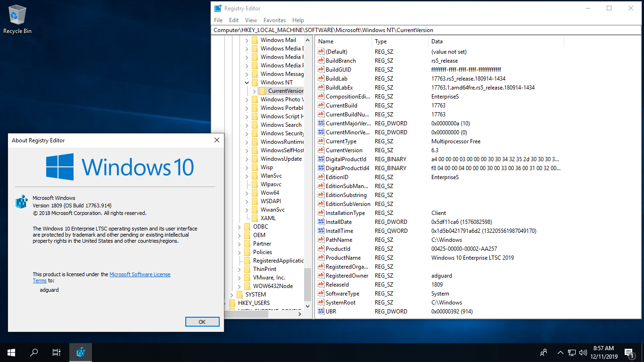Open the File menu

[218, 20]
